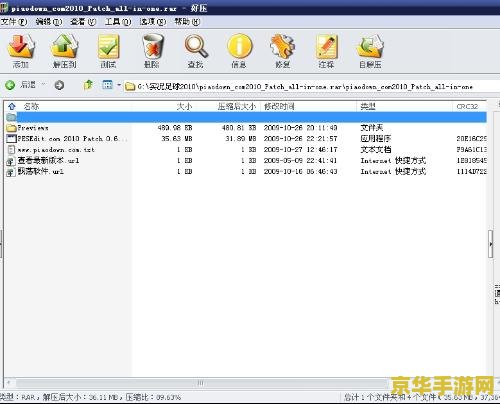This screenshot has height=404, width=500.
Task: Go back with the green 后退 arrow
Action: (x=10, y=85)
